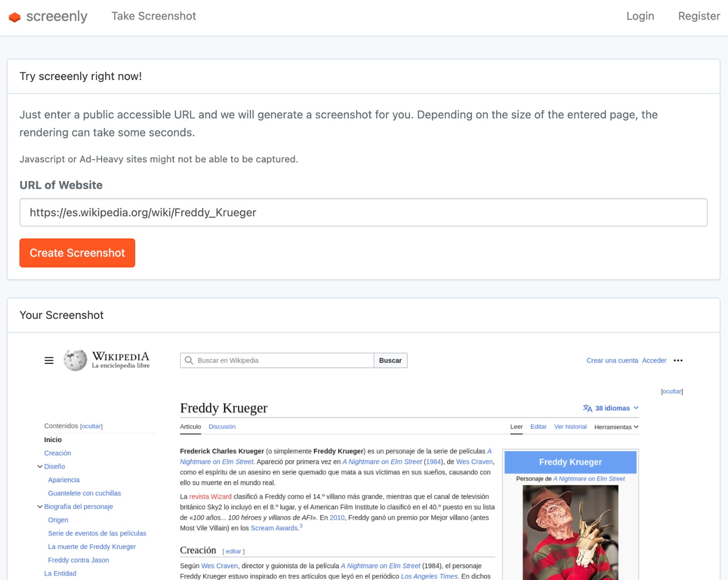Viewport: 728px width, 580px height.
Task: Collapse the Diseño section chevron
Action: 40,466
